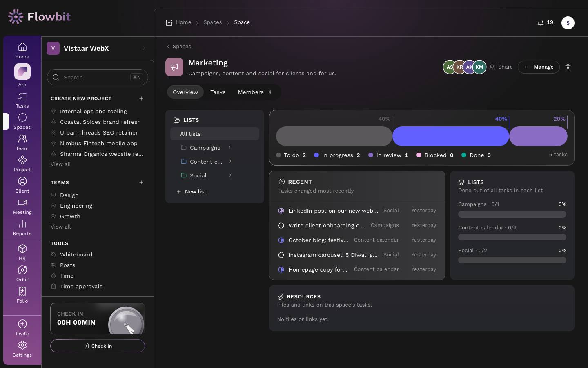This screenshot has width=588, height=368.
Task: Open HR module in sidebar
Action: pyautogui.click(x=22, y=253)
